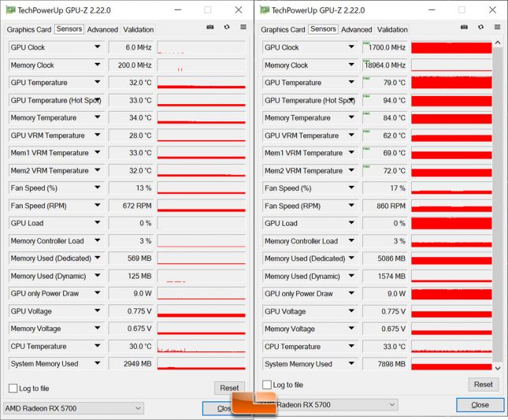Viewport: 508px width, 420px height.
Task: Open GPU Load dropdown in left window
Action: pyautogui.click(x=97, y=223)
